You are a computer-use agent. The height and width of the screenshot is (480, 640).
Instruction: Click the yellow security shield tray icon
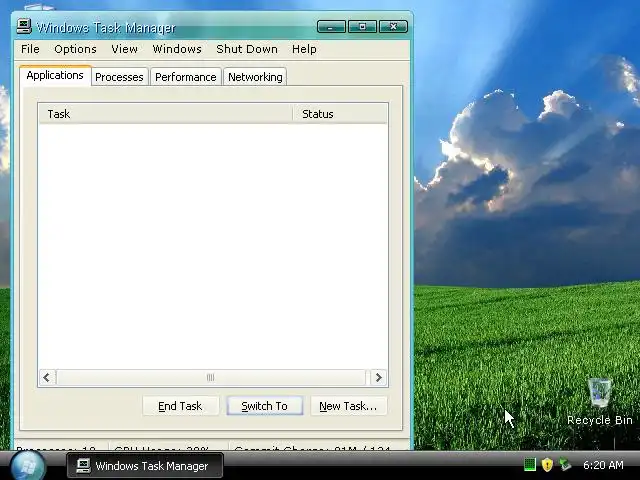click(547, 464)
